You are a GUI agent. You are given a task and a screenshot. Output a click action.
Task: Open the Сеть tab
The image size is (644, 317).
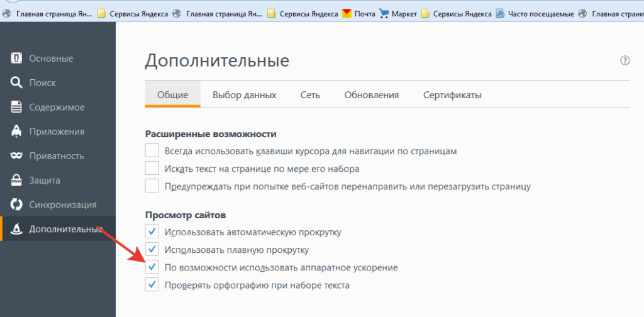tap(310, 95)
